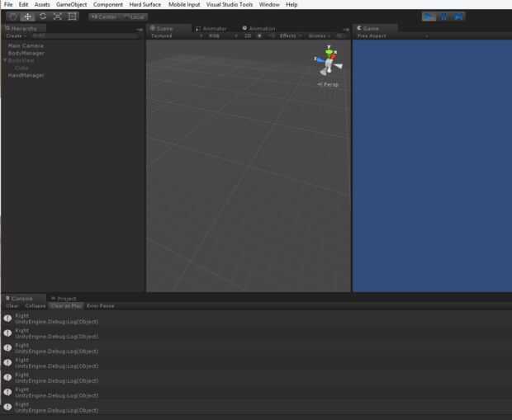This screenshot has height=420, width=512.
Task: Open the Mobile Input menu
Action: 184,4
